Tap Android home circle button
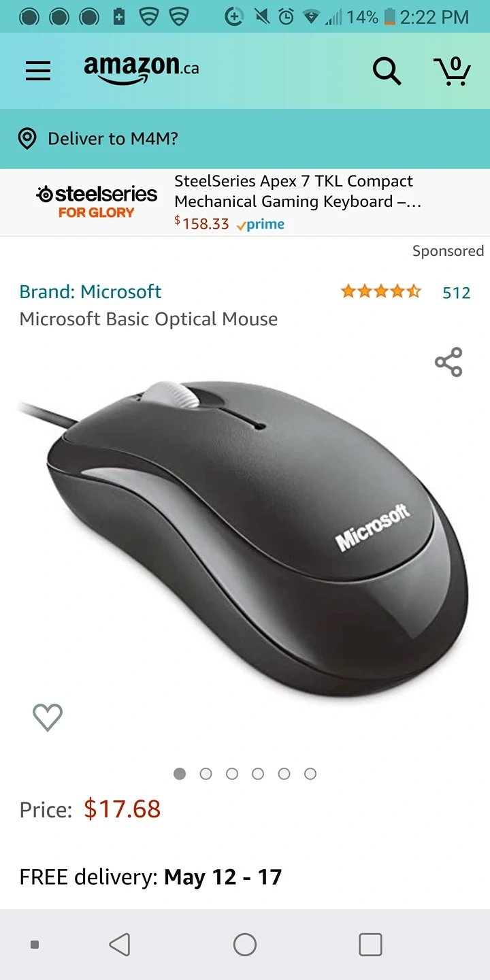 pyautogui.click(x=245, y=945)
